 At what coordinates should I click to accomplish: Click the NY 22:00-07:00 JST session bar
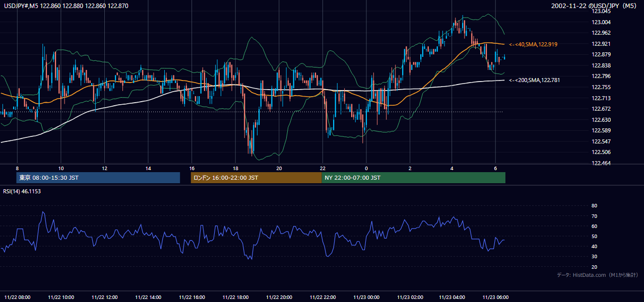(x=413, y=178)
